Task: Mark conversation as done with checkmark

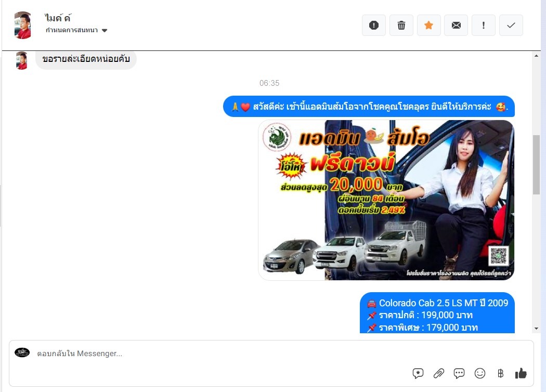Action: coord(511,25)
